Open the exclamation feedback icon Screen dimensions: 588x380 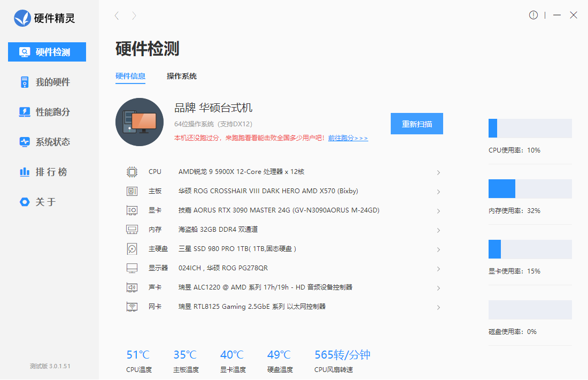(533, 15)
